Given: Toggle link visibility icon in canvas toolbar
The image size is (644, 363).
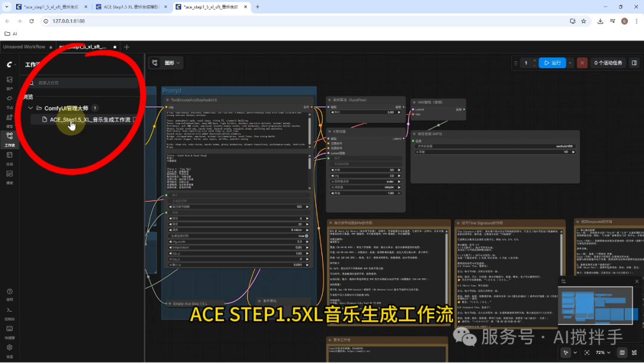Looking at the screenshot, I should coord(634,352).
